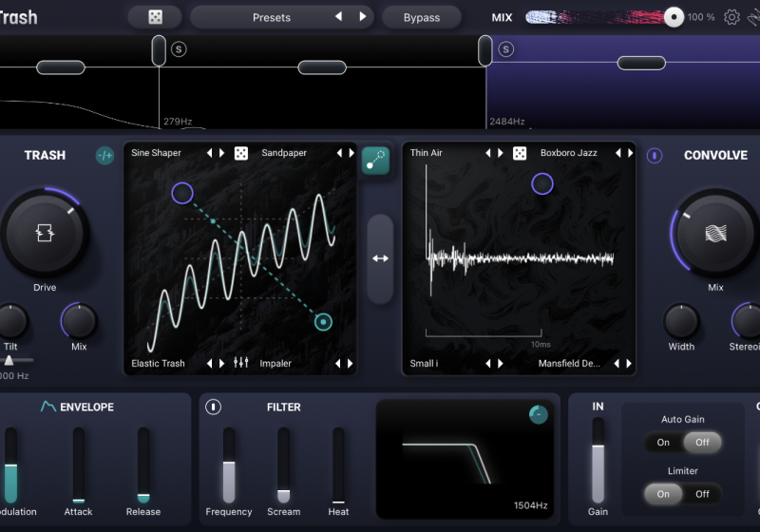Viewport: 760px width, 532px height.
Task: Click the Sandpaper label
Action: [x=284, y=153]
